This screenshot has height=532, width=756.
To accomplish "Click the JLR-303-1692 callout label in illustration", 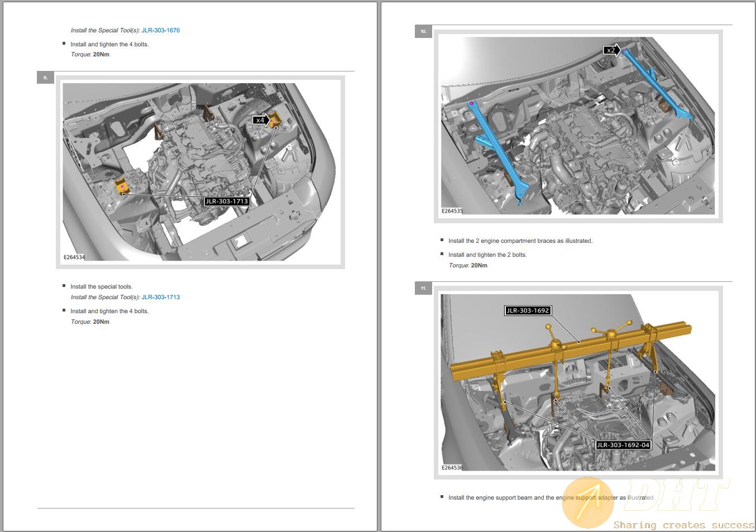I will click(528, 310).
